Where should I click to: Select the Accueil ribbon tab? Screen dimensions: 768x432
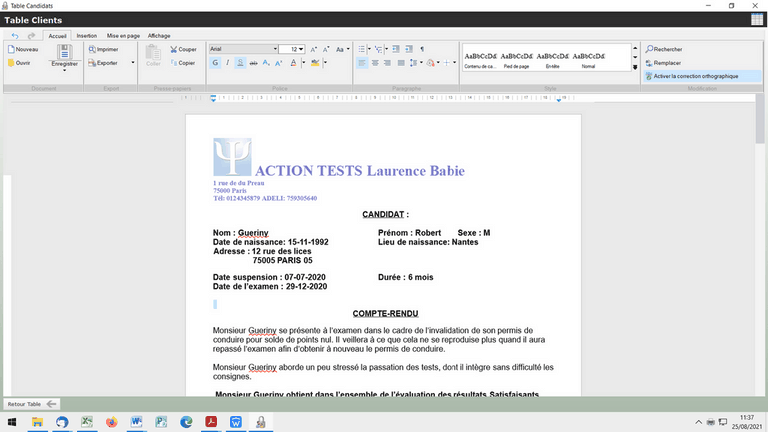[x=57, y=36]
